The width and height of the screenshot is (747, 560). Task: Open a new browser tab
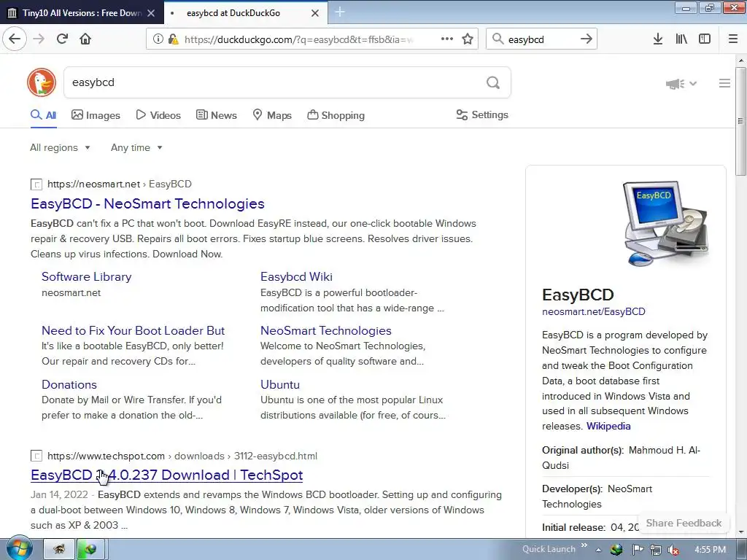pos(340,12)
